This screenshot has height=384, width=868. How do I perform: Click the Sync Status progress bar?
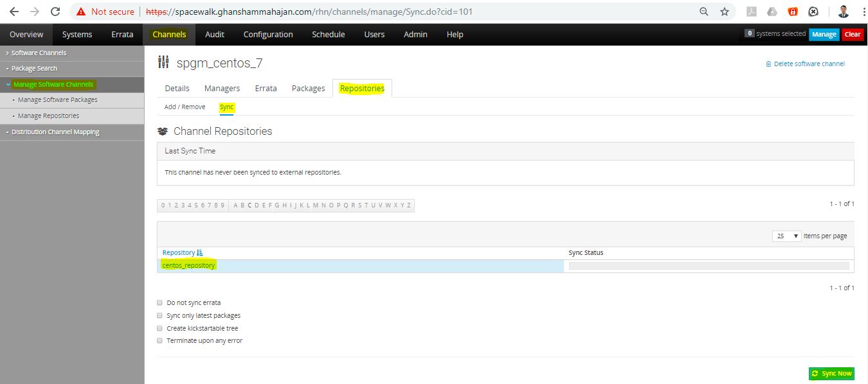tap(709, 266)
